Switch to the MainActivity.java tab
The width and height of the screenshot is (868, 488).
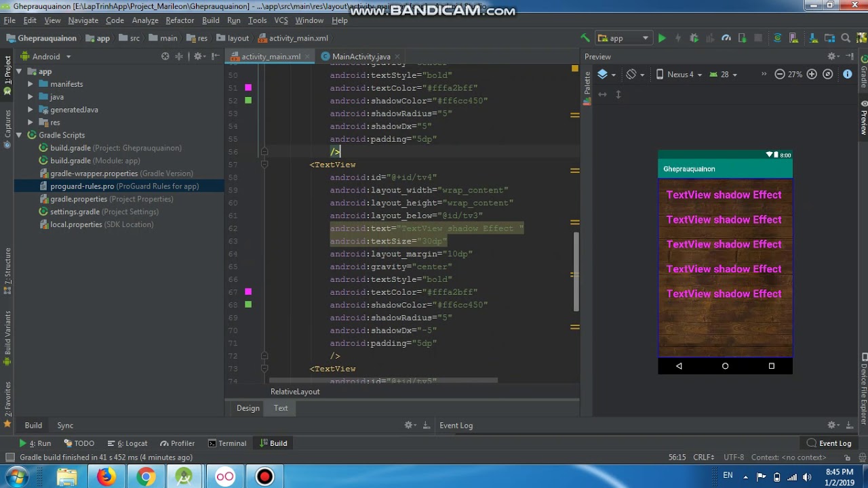point(360,57)
